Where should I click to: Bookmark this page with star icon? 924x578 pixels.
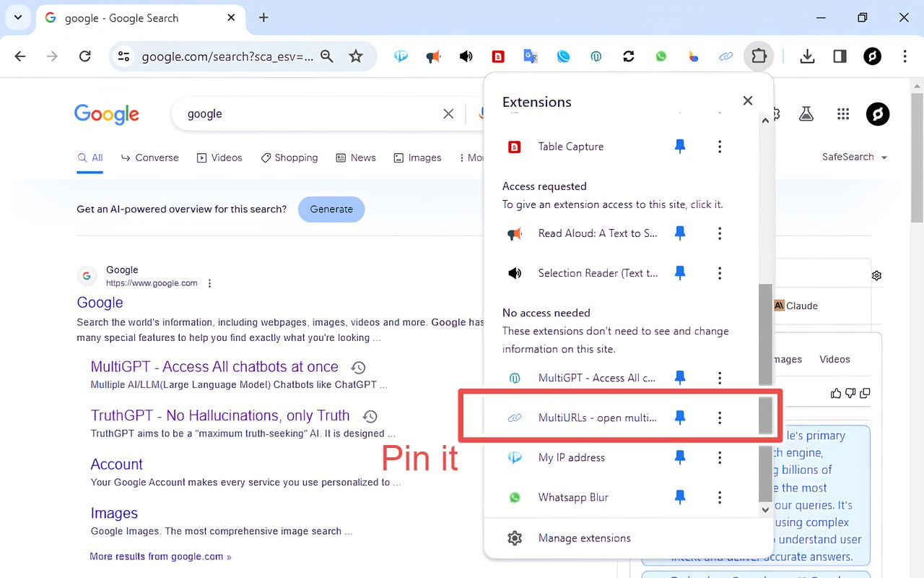[356, 56]
